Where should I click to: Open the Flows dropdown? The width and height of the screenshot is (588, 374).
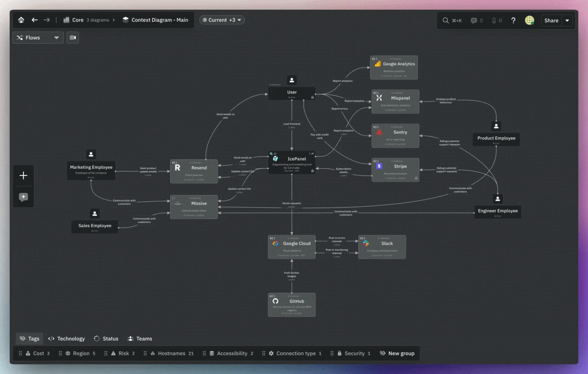coord(38,38)
